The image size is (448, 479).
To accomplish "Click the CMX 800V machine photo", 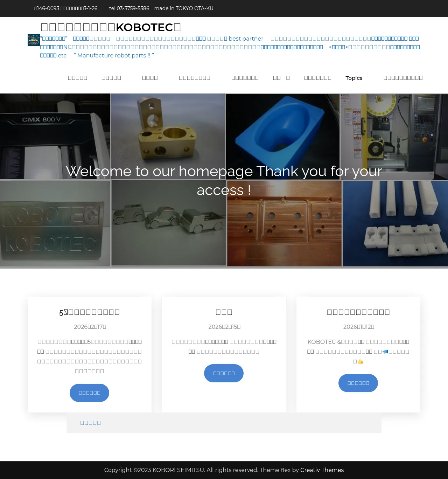I will pos(55,137).
